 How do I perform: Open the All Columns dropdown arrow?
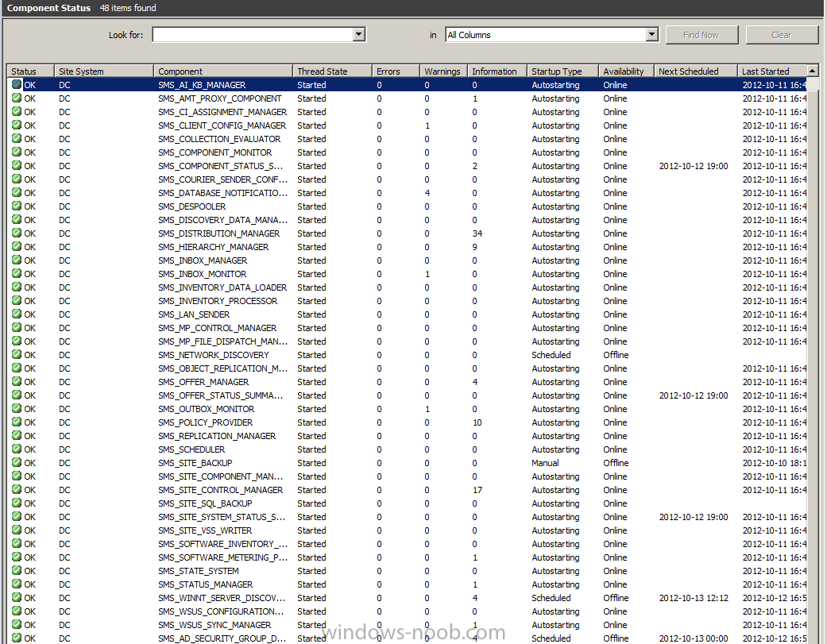652,35
